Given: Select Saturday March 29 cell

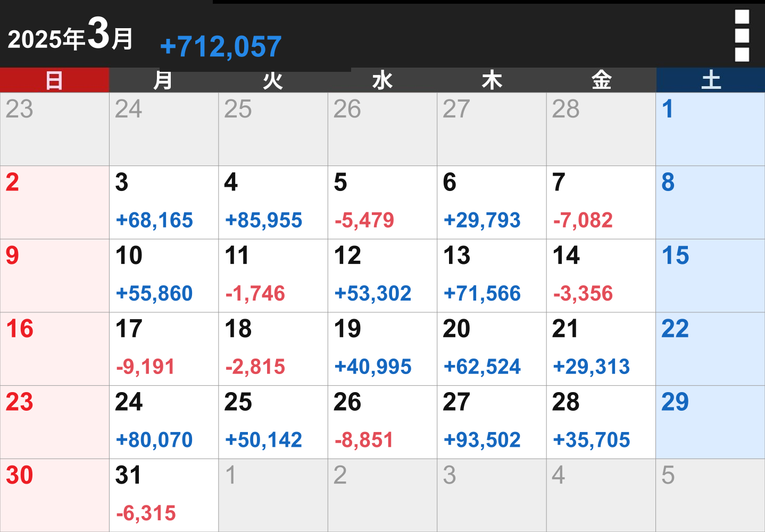Looking at the screenshot, I should coord(711,422).
